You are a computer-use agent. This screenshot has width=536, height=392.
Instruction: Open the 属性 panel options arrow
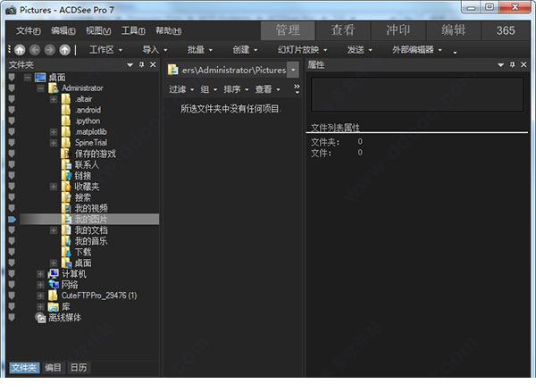tap(501, 65)
